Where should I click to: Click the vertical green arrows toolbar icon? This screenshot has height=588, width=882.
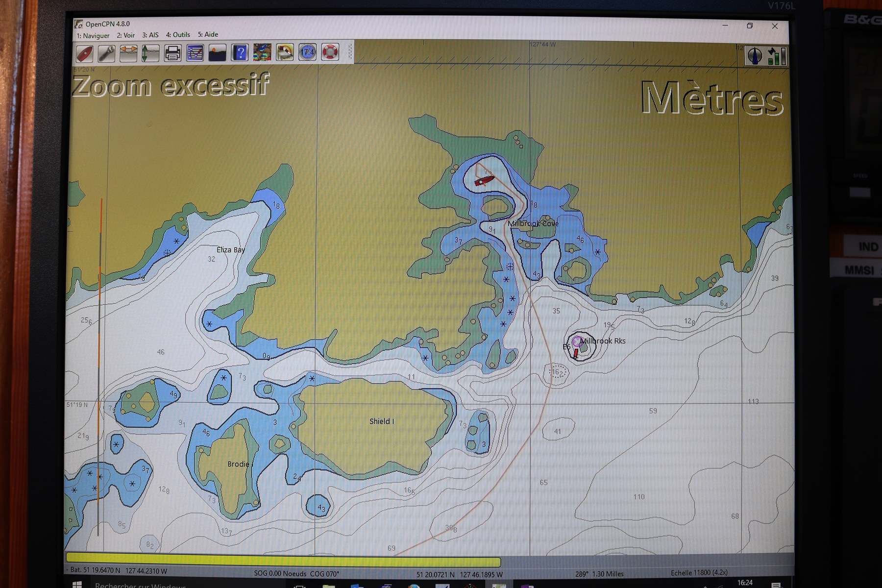point(150,53)
